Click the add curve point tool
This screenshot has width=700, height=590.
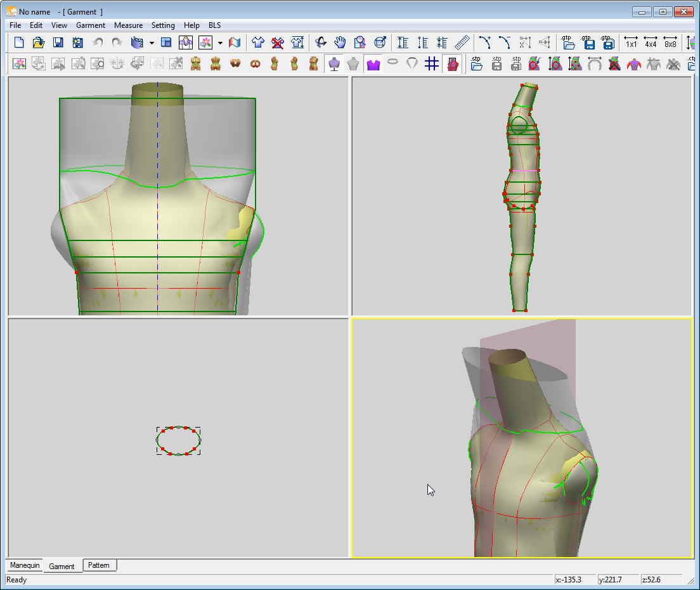coord(485,43)
